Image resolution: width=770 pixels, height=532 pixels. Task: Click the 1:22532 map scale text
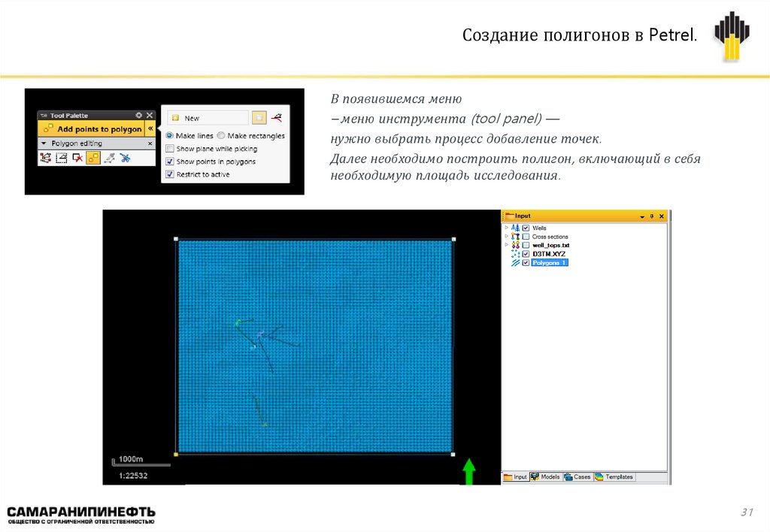[x=133, y=475]
